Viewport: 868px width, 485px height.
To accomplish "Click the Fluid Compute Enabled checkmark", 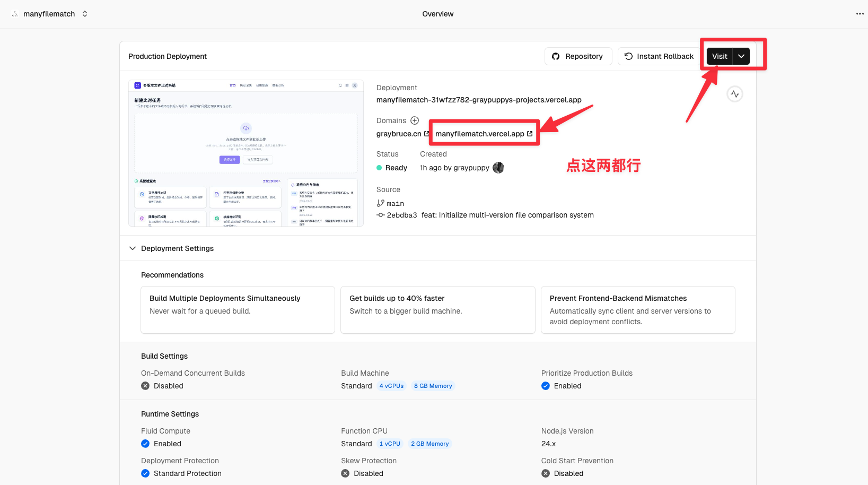I will (145, 444).
